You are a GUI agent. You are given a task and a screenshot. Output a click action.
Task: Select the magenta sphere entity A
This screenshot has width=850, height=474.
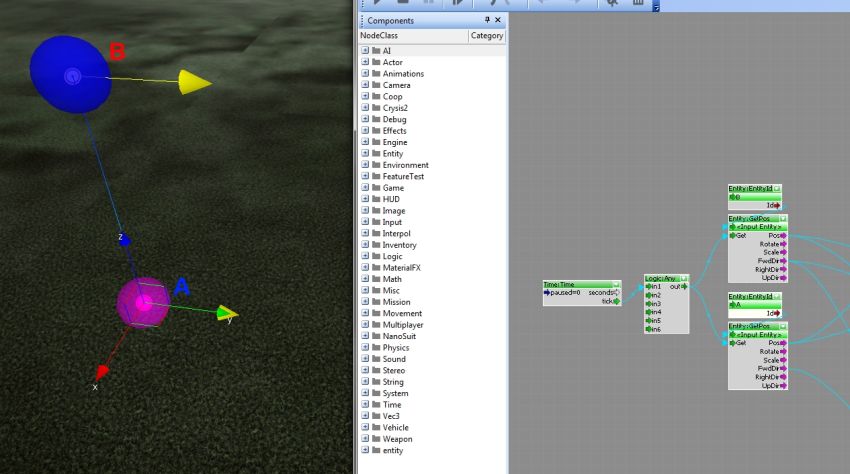(x=142, y=301)
